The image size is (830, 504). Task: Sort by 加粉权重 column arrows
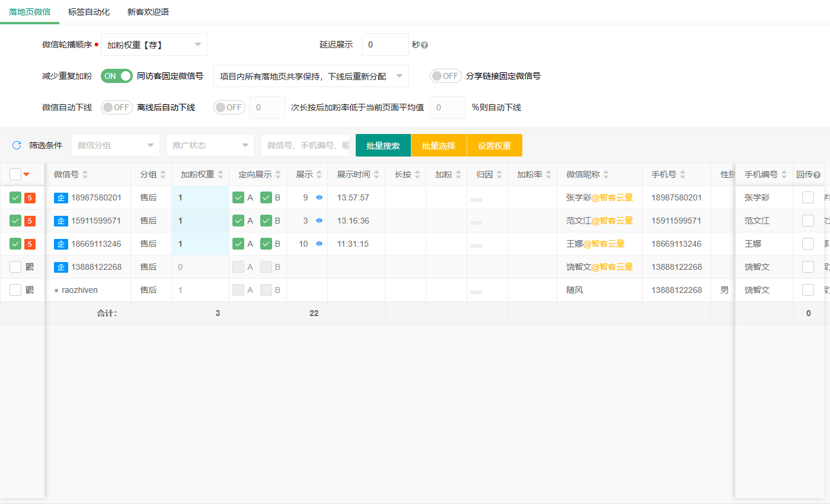click(221, 174)
